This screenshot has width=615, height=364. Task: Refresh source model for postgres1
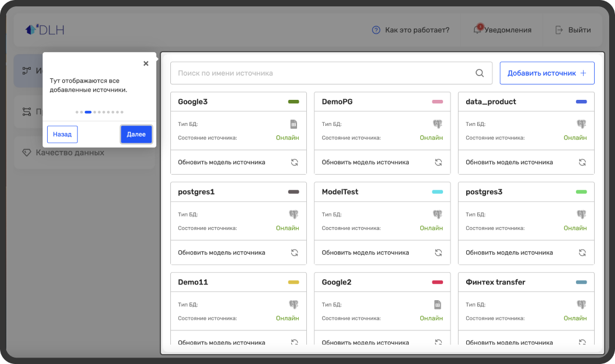coord(295,253)
